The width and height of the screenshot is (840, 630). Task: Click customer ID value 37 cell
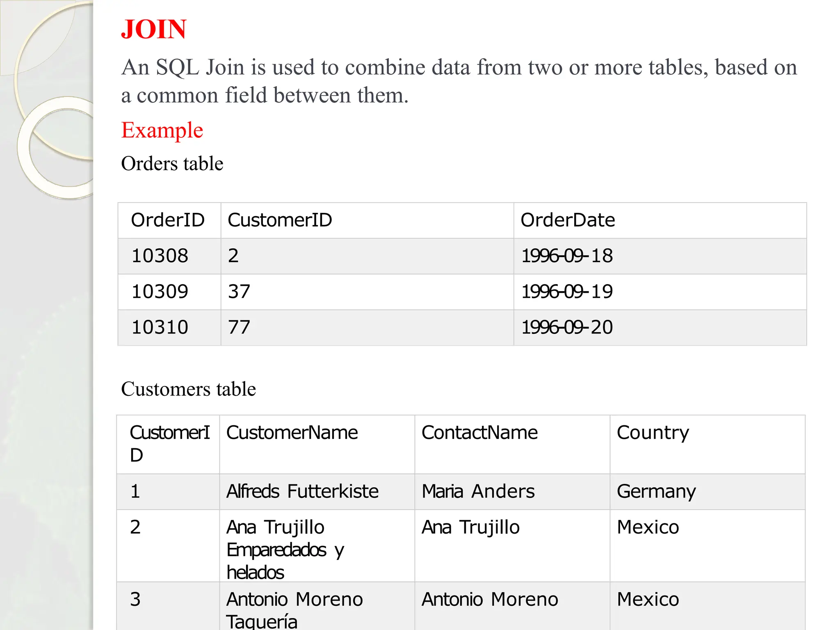(x=239, y=292)
